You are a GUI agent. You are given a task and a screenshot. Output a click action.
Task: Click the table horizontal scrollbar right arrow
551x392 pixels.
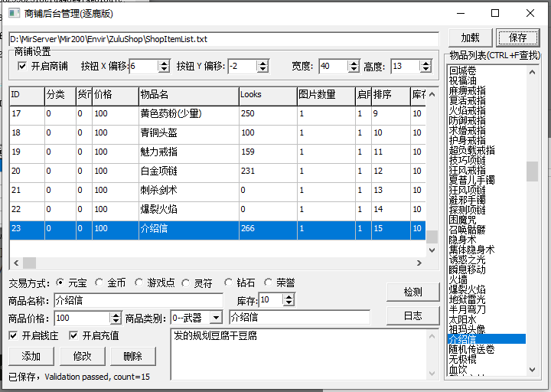click(x=419, y=263)
